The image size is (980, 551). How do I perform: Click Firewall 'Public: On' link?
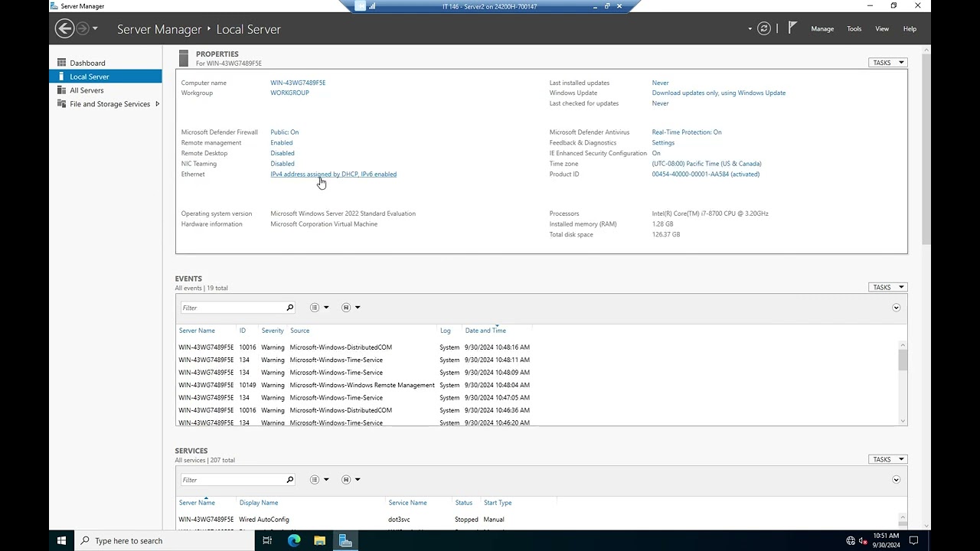point(284,132)
